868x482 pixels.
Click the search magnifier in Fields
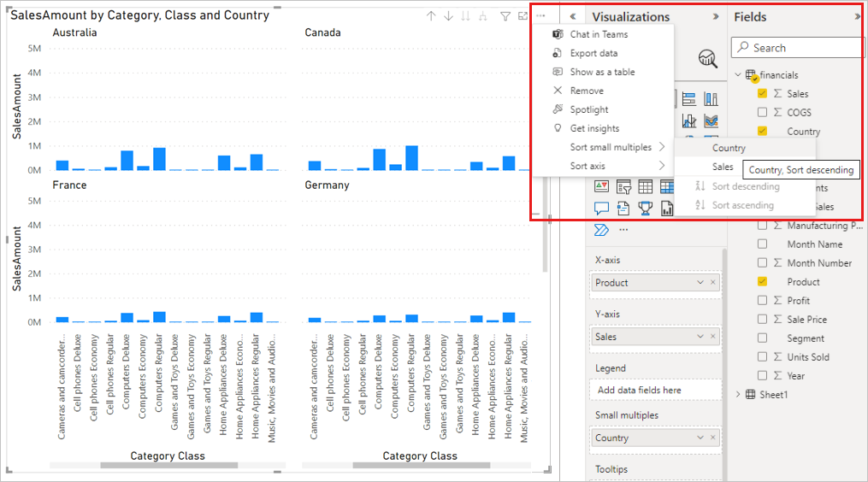743,47
